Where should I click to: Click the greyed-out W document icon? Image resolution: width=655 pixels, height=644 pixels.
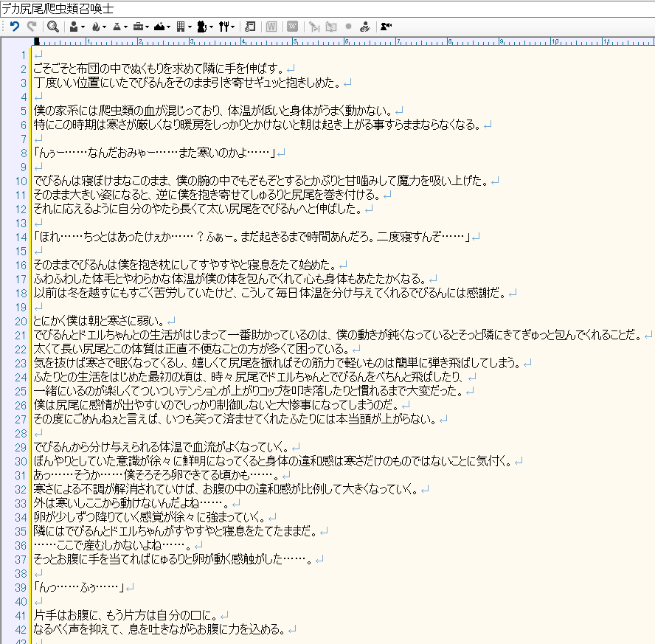271,27
